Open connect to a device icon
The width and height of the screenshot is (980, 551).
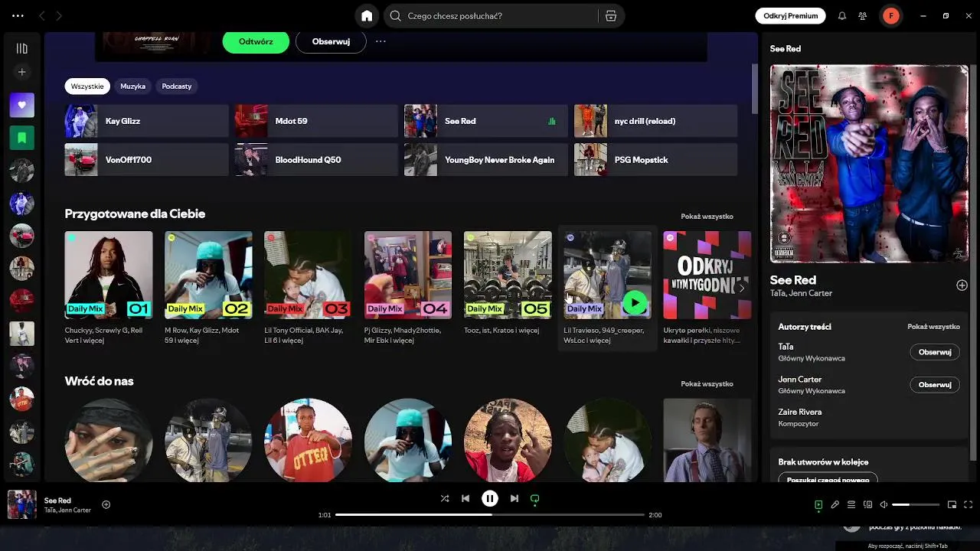(x=867, y=505)
